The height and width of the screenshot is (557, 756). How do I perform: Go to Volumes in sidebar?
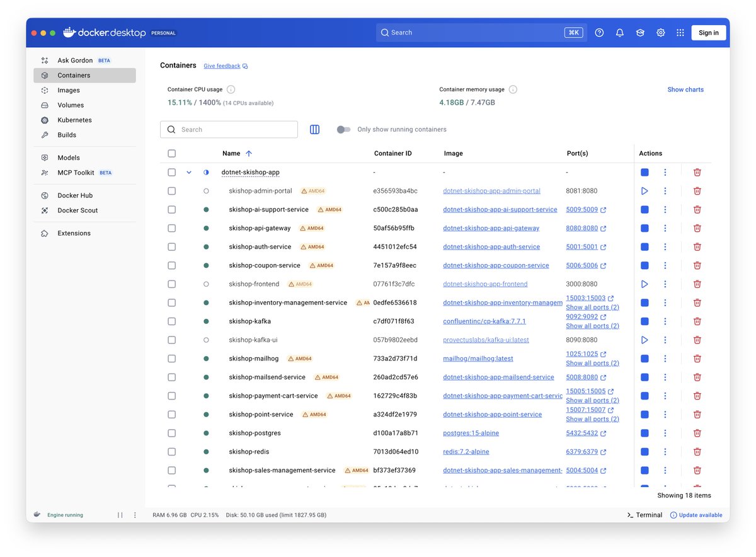(x=84, y=105)
